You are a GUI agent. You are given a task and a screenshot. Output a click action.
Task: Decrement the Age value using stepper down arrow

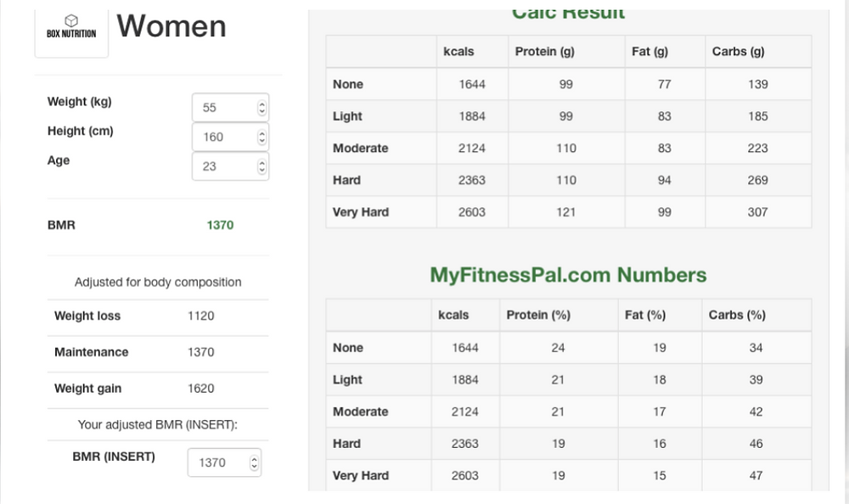coord(263,171)
